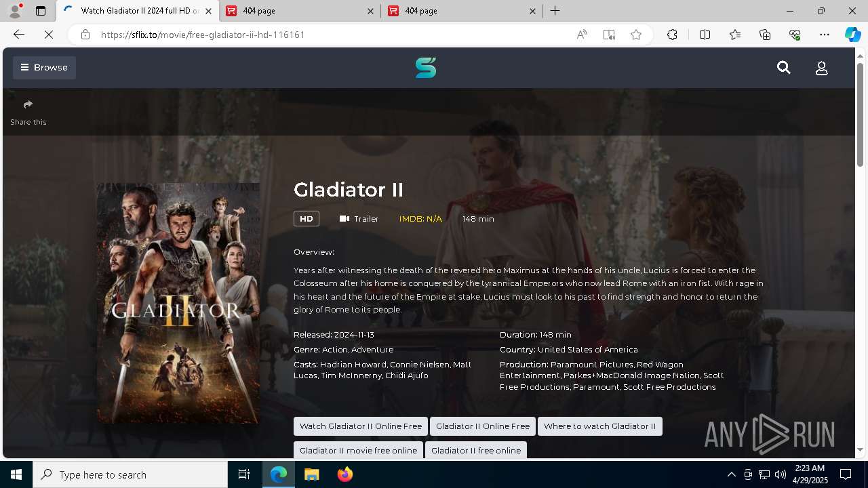Click Where to watch Gladiator II tag
The width and height of the screenshot is (868, 488).
[600, 426]
